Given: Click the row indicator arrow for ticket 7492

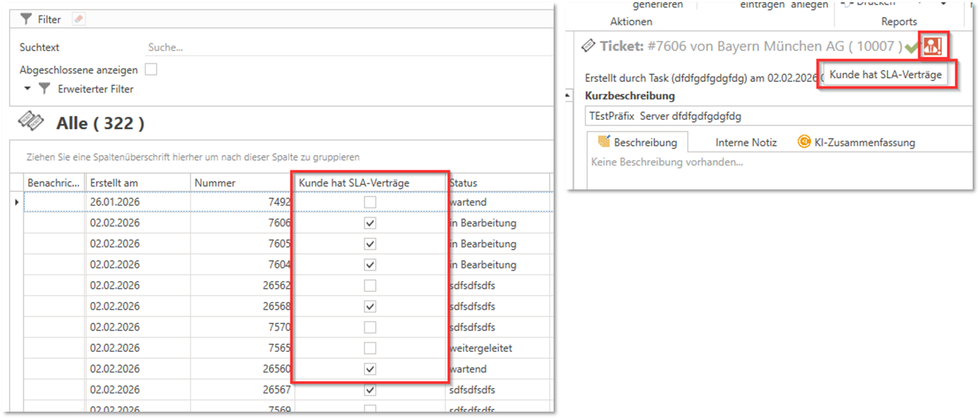Looking at the screenshot, I should tap(17, 202).
